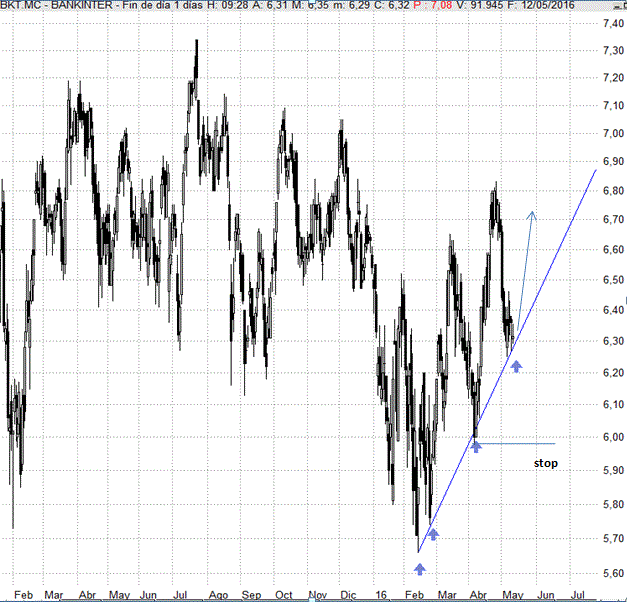Click the 6,70 price axis label
This screenshot has width=627, height=602.
pyautogui.click(x=613, y=219)
